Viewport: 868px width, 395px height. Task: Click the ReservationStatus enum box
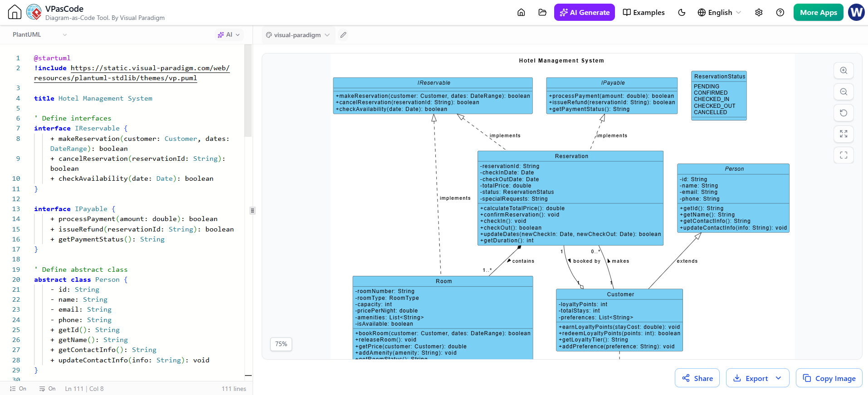719,96
